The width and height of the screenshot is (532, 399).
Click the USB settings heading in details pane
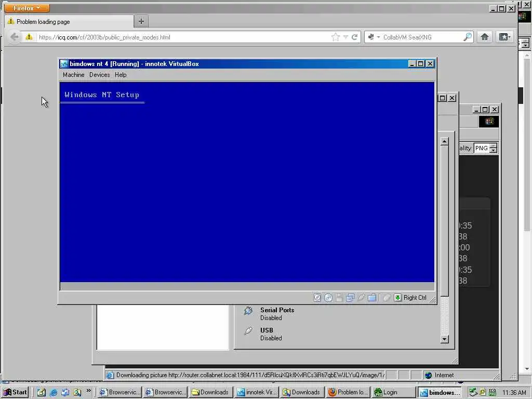tap(267, 330)
